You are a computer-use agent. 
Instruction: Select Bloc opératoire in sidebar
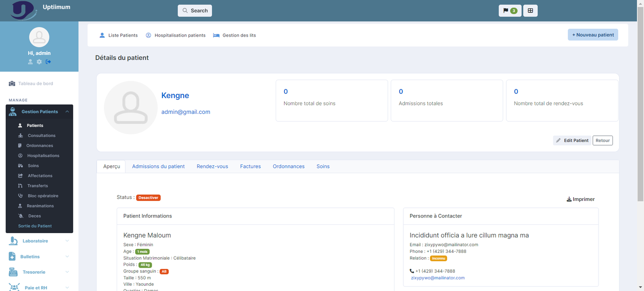tap(43, 196)
